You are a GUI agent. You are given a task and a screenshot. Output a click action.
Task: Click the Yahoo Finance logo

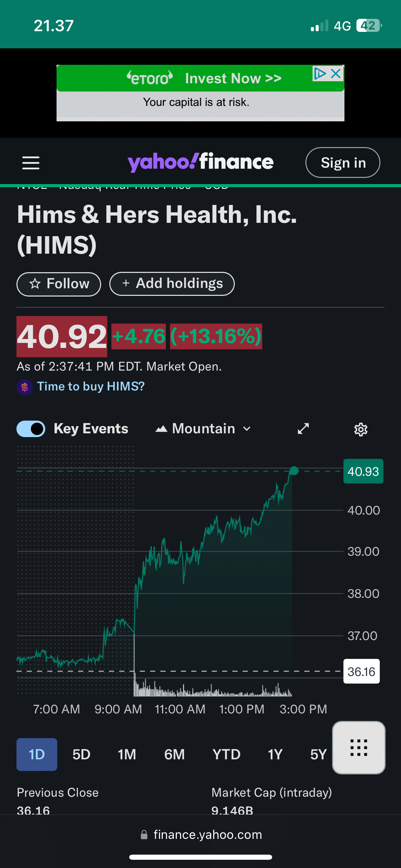(x=200, y=162)
